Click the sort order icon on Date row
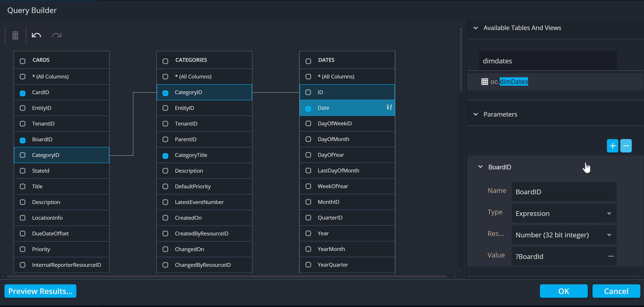This screenshot has height=307, width=644. pos(389,107)
